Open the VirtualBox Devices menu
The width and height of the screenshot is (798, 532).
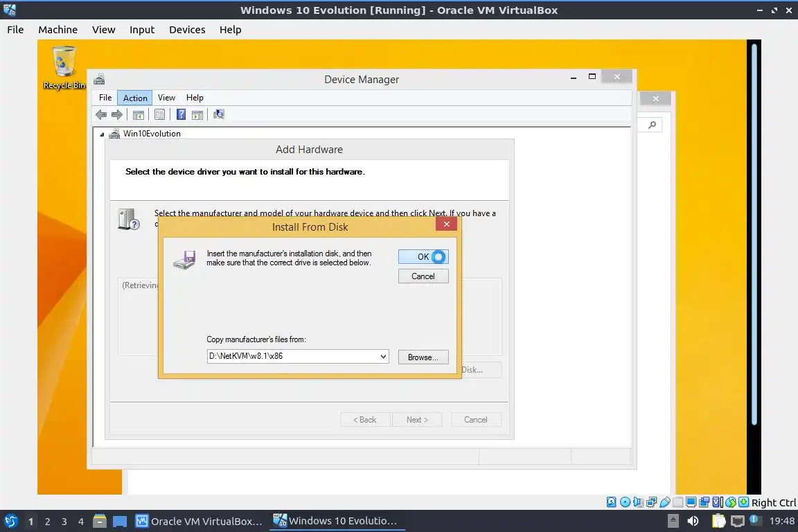pos(187,30)
